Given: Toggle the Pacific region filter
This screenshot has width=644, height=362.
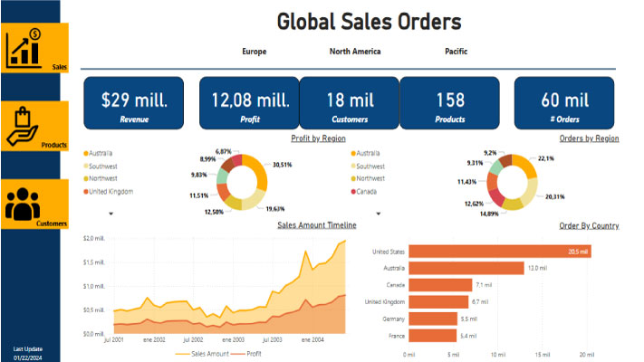Looking at the screenshot, I should [456, 52].
